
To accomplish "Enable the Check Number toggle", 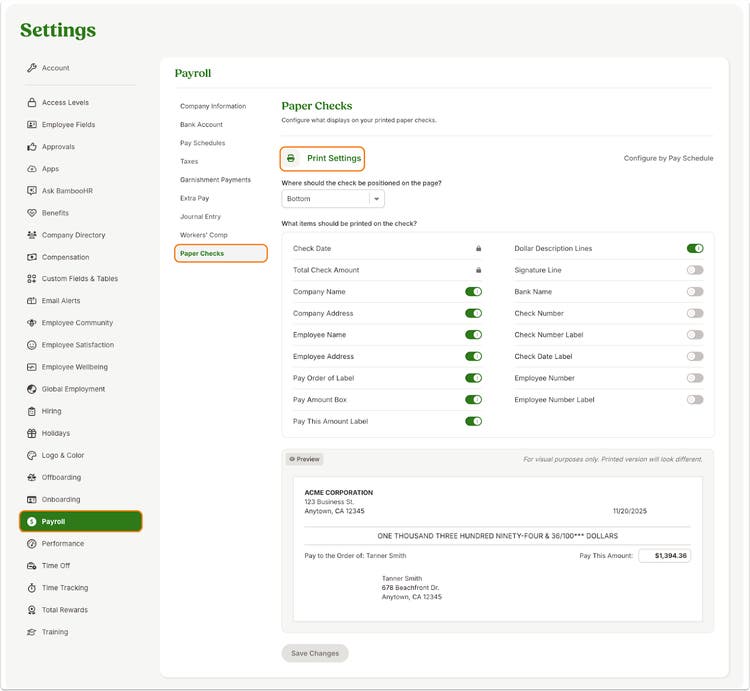I will click(695, 313).
